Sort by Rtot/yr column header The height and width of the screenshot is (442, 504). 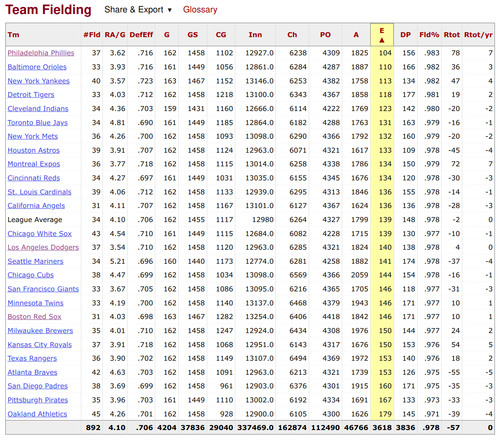point(478,35)
